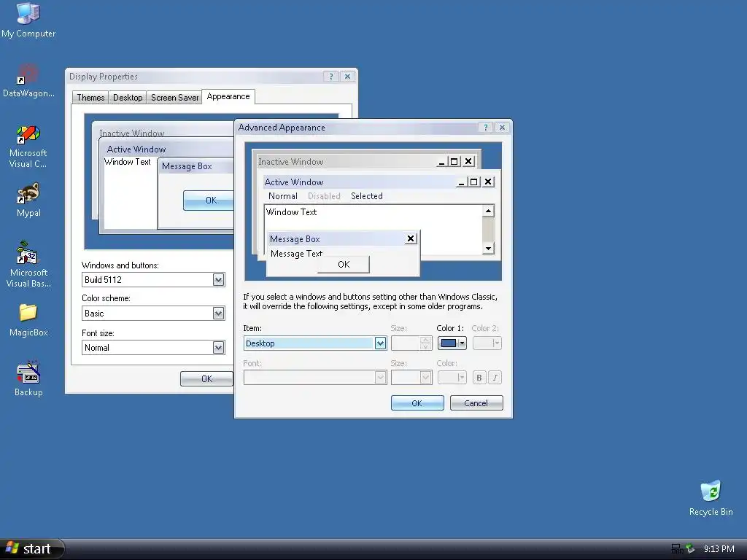Expand the Color scheme Basic dropdown
This screenshot has height=560, width=747.
pyautogui.click(x=218, y=314)
